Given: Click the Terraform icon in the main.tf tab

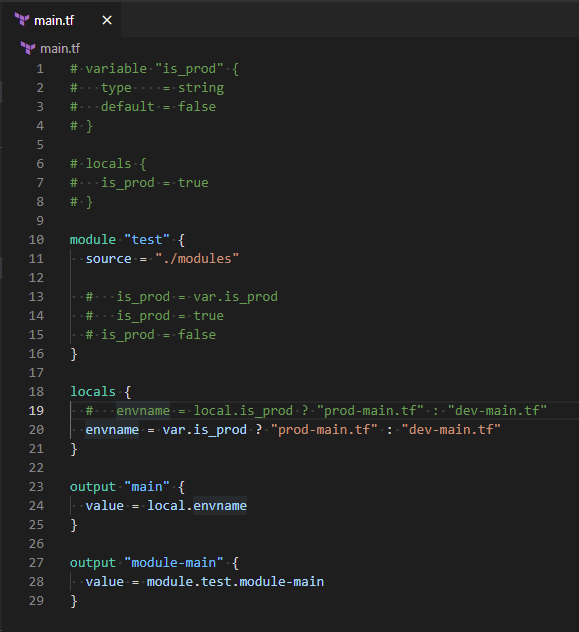Looking at the screenshot, I should point(22,19).
